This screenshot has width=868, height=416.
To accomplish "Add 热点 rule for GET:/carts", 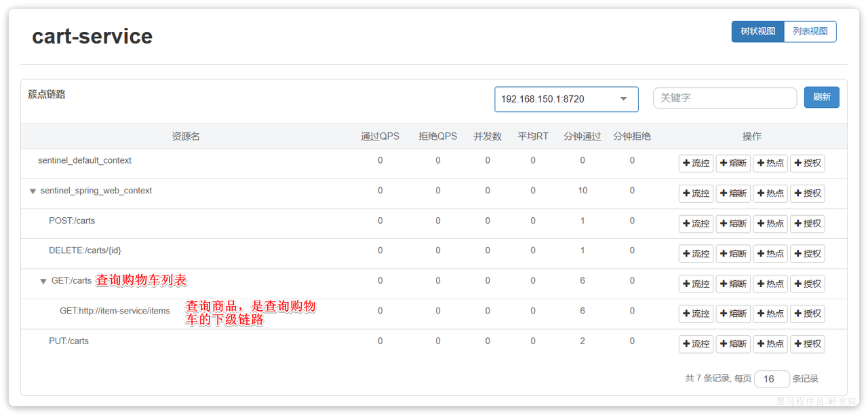I will (x=770, y=284).
